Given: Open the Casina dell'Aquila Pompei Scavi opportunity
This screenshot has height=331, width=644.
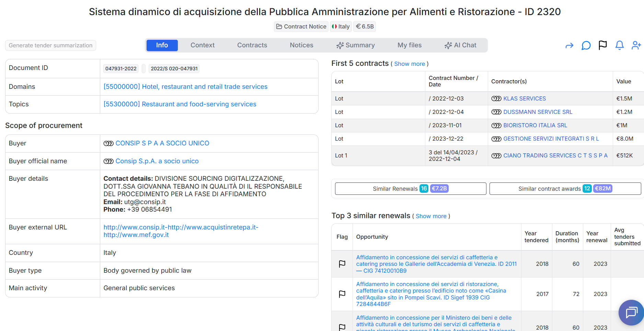Looking at the screenshot, I should point(431,294).
